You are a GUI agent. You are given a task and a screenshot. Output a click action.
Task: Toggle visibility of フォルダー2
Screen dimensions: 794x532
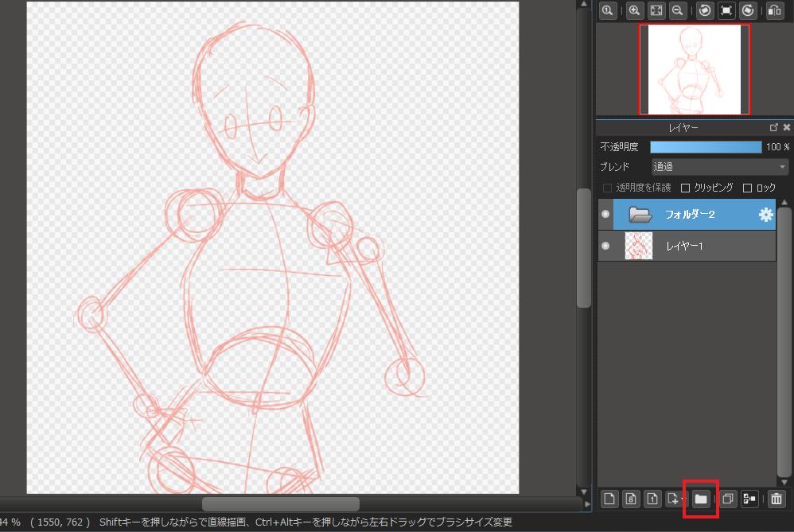click(x=605, y=215)
